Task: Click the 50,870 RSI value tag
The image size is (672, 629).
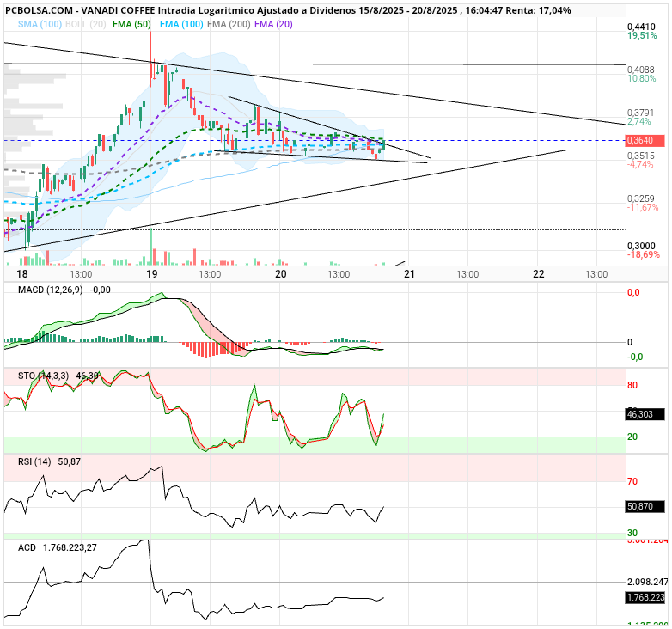Action: pos(645,506)
